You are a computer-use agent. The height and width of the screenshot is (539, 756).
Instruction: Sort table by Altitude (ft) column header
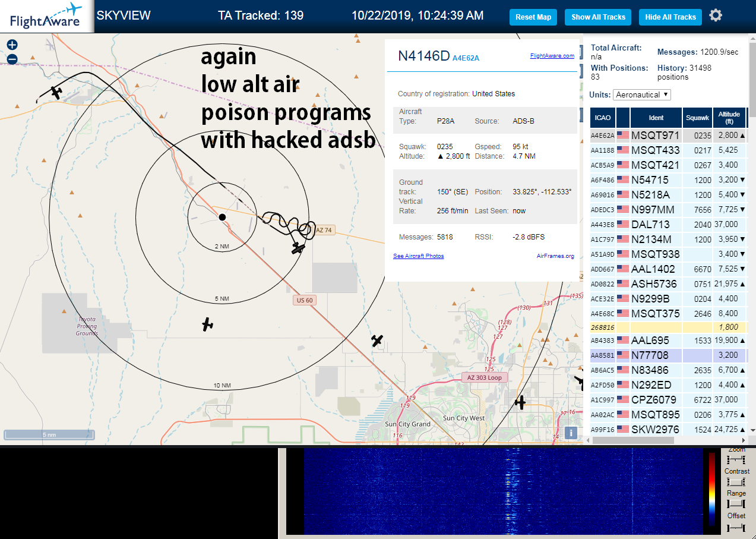(x=729, y=118)
